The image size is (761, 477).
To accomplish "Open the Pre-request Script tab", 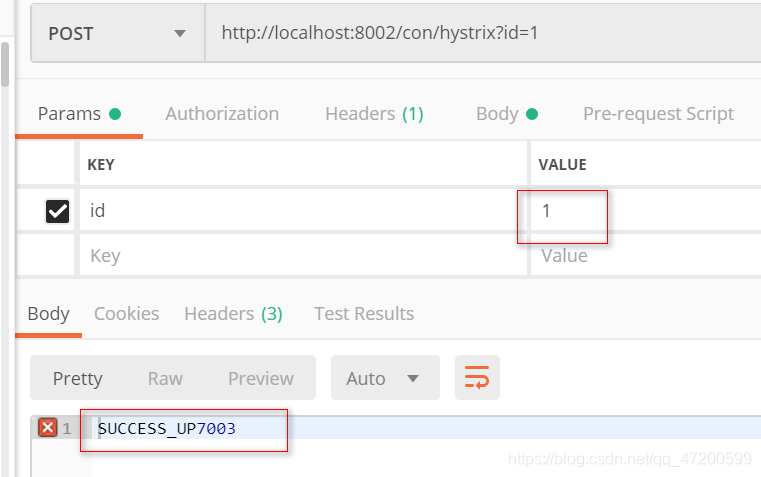I will coord(659,114).
